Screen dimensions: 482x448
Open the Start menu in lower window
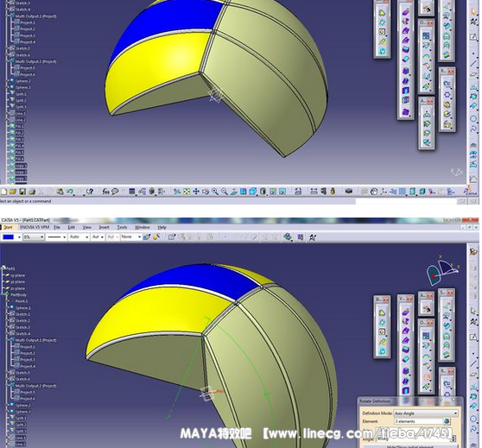8,227
